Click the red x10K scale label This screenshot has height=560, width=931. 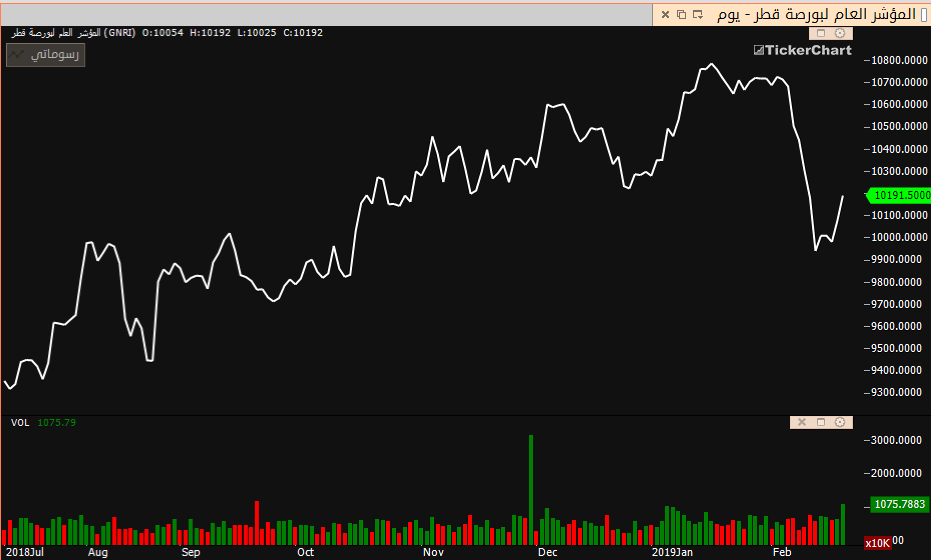click(878, 543)
